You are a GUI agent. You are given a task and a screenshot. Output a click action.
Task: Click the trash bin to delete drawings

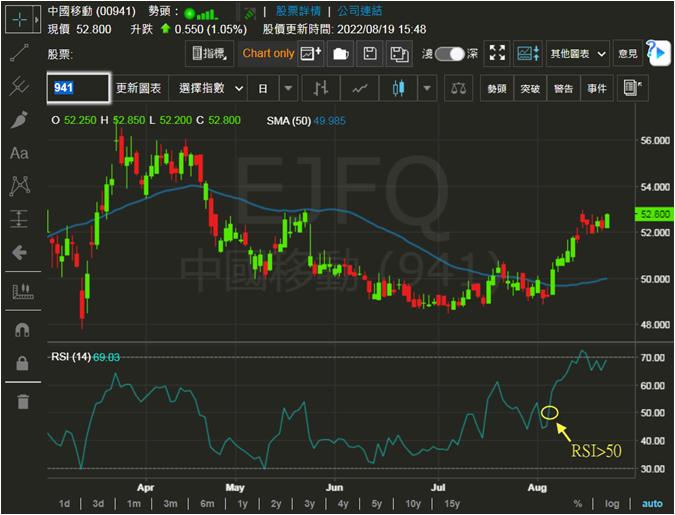click(22, 401)
